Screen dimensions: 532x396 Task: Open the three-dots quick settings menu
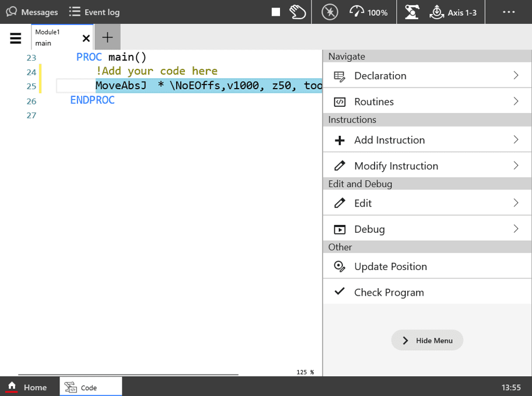point(509,12)
